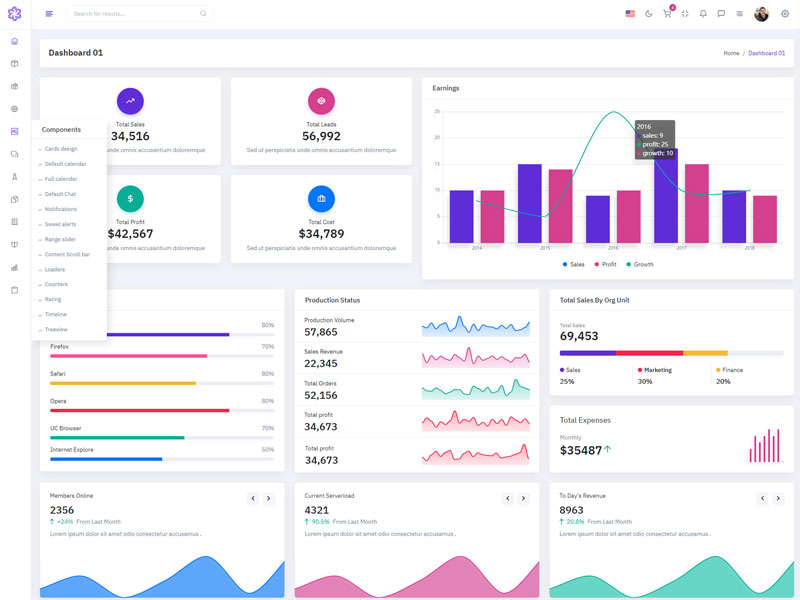The height and width of the screenshot is (600, 800).
Task: Open chat messages from the header
Action: (721, 13)
